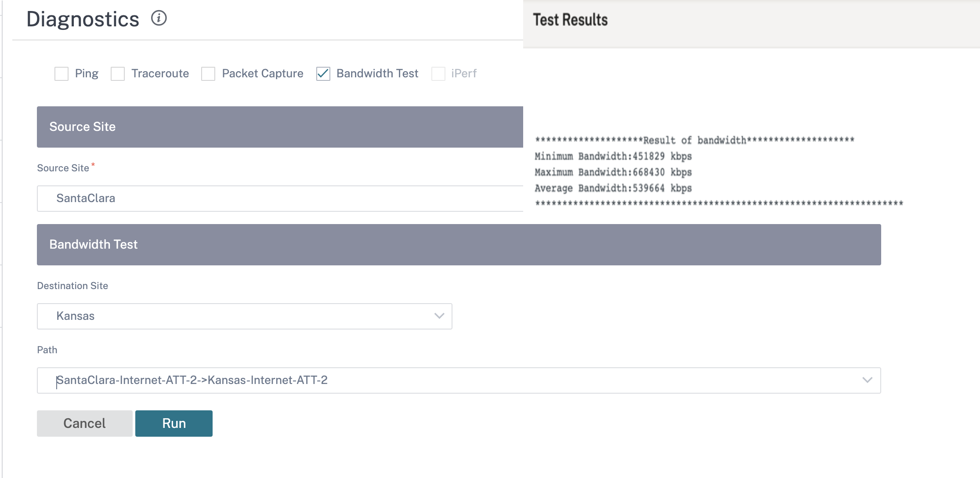Click the Diagnostics info icon
The height and width of the screenshot is (478, 980).
pos(159,18)
